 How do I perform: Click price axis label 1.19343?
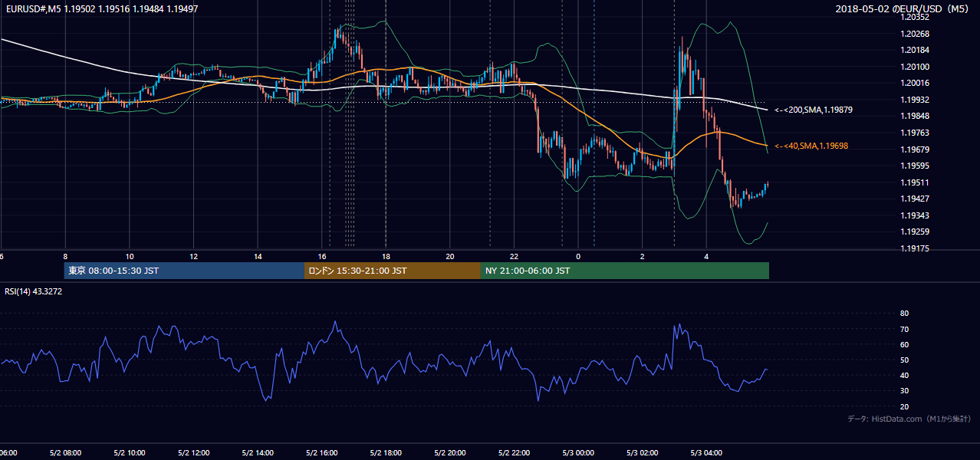click(x=916, y=215)
